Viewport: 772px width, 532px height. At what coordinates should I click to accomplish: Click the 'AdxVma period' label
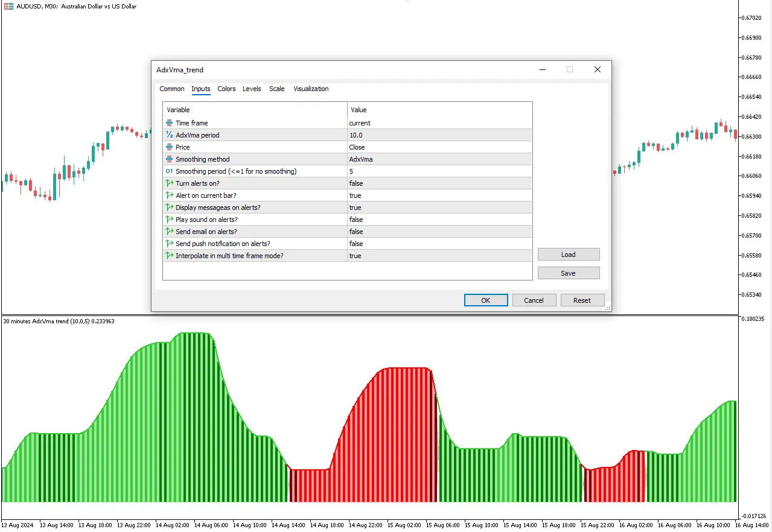197,135
